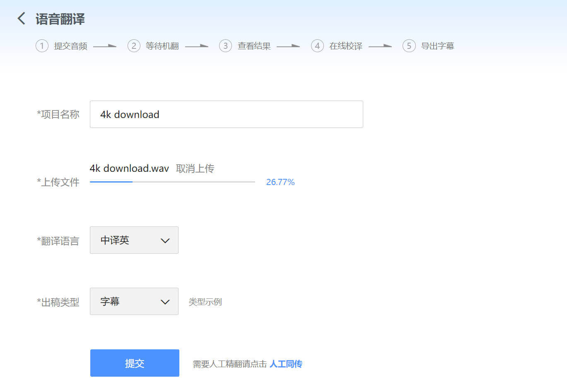Screen dimensions: 567x392
Task: Click step 4 在线校译 circle icon
Action: 317,46
